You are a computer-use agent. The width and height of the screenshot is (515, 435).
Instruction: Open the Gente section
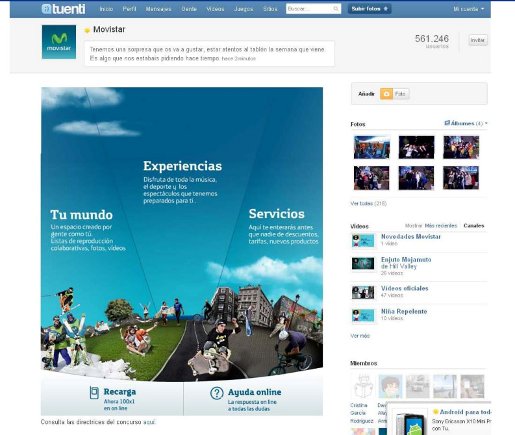pyautogui.click(x=189, y=9)
